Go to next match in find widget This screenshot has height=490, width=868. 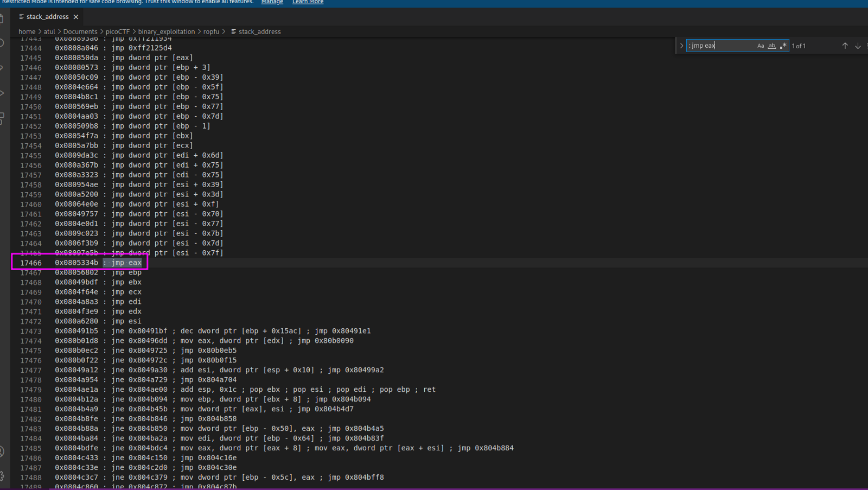pyautogui.click(x=858, y=46)
